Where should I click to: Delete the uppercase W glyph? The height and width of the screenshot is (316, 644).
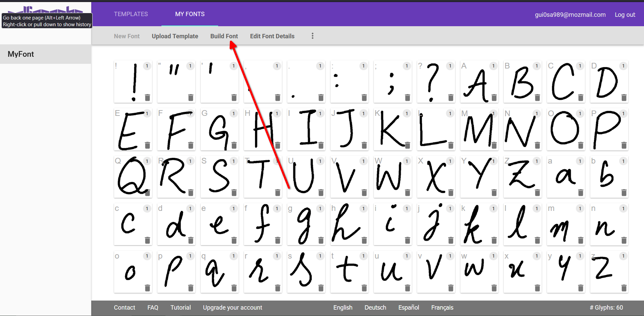(407, 193)
